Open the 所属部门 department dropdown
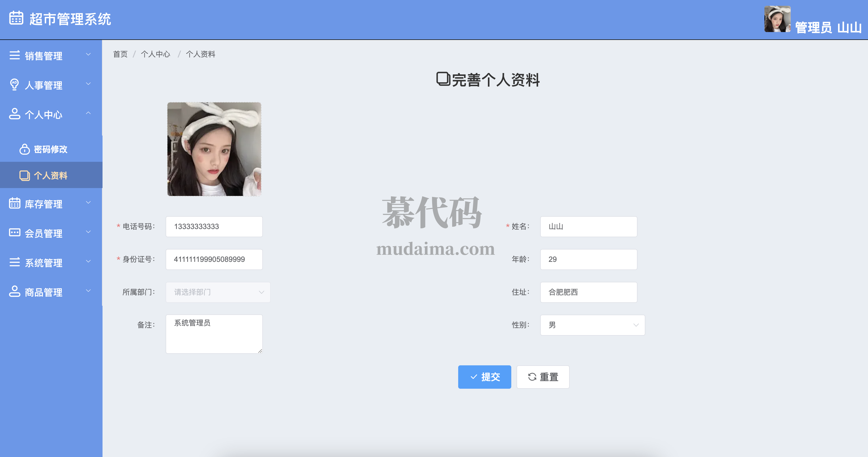The image size is (868, 457). (218, 292)
